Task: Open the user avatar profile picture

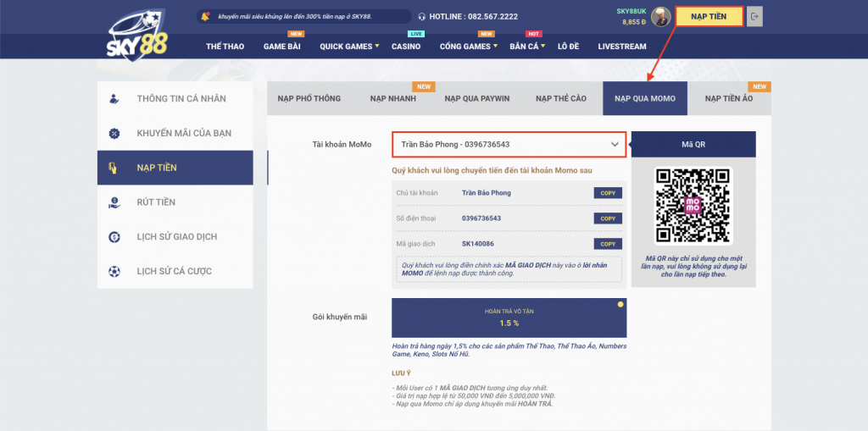Action: [660, 17]
